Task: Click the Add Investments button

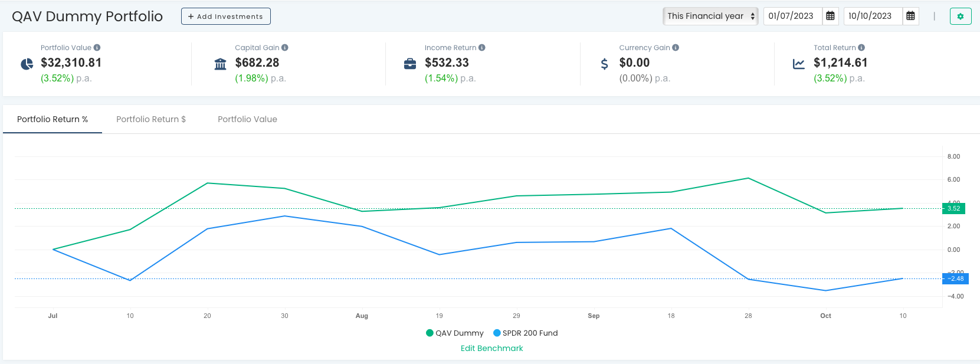Action: coord(226,17)
